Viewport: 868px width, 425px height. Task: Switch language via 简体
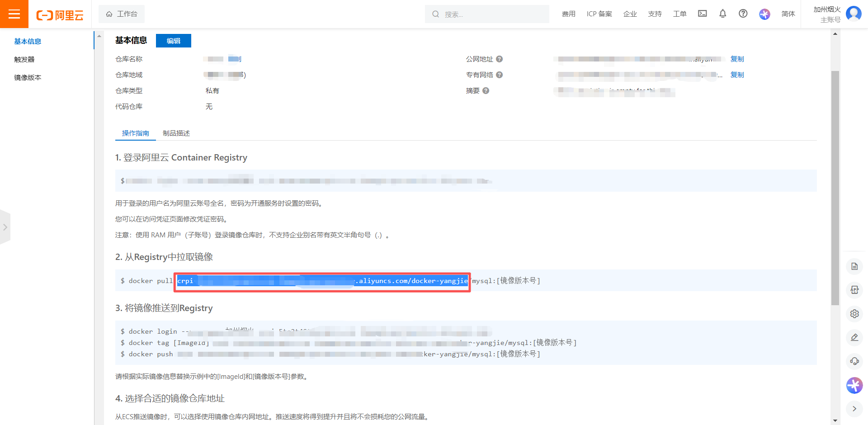tap(788, 14)
